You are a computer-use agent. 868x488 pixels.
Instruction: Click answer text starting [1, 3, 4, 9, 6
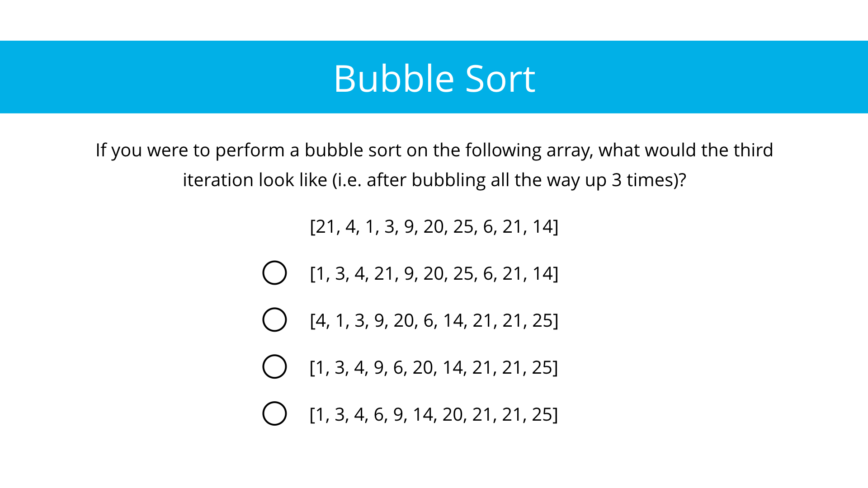[434, 368]
